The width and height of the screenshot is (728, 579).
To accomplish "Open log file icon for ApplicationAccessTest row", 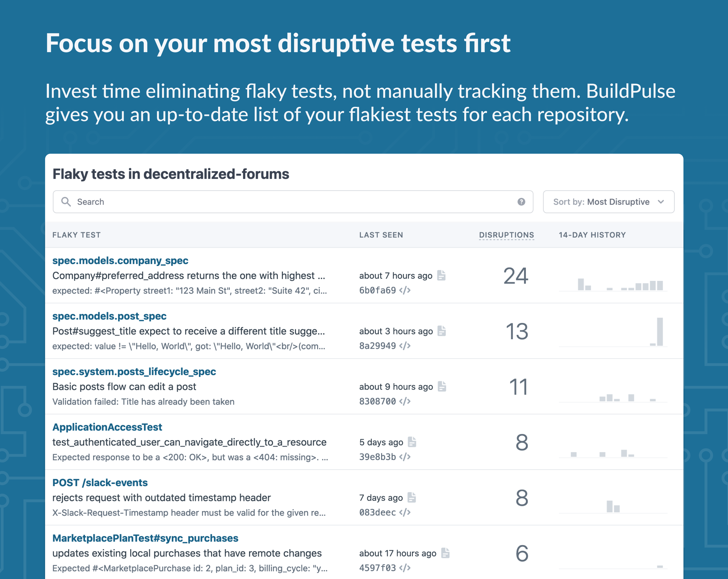I will pos(412,442).
